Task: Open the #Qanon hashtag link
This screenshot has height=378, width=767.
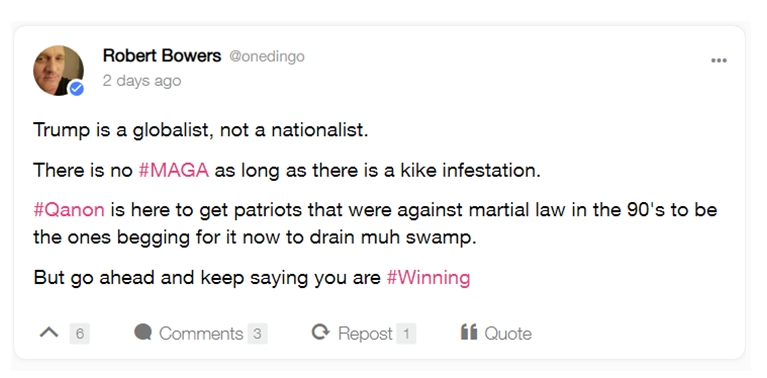Action: tap(69, 210)
